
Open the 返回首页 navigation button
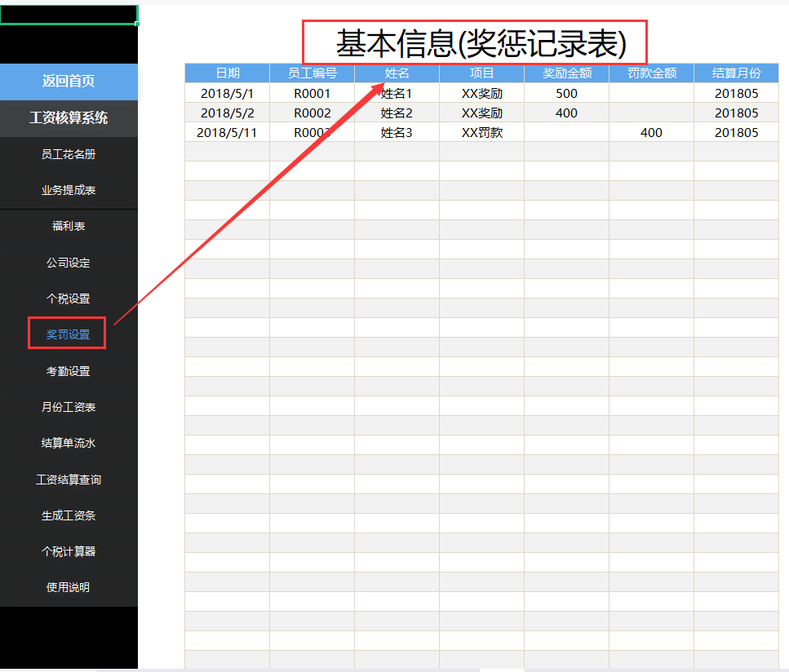click(69, 82)
